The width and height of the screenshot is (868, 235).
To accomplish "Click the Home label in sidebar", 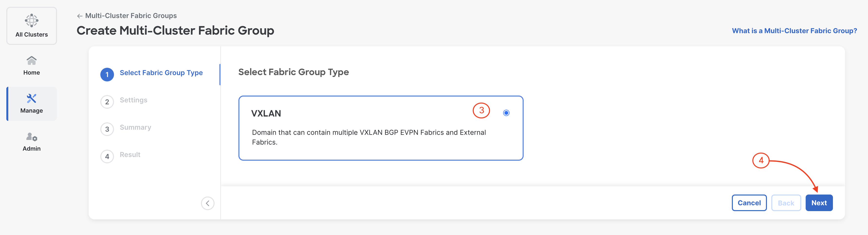I will 32,72.
